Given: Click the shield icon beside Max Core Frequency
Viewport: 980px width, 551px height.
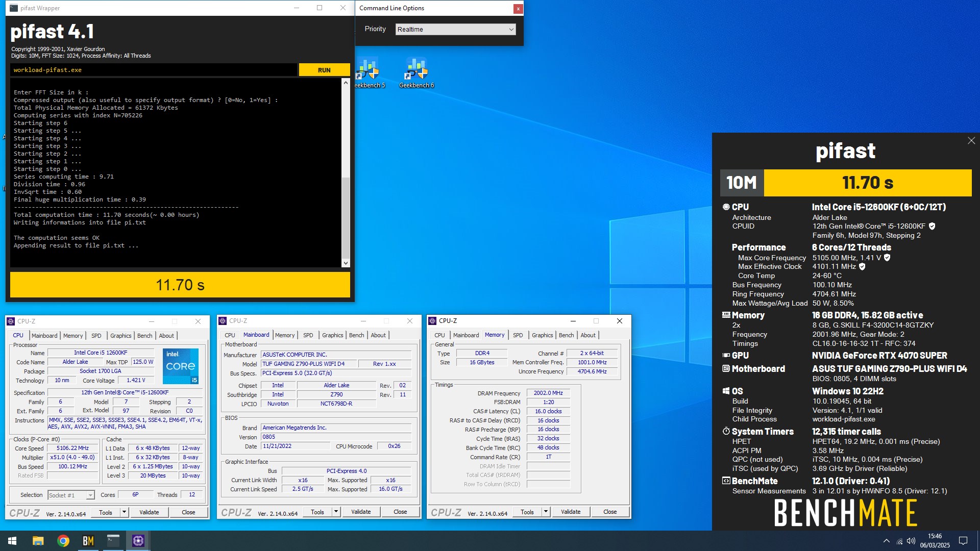Looking at the screenshot, I should tap(887, 258).
